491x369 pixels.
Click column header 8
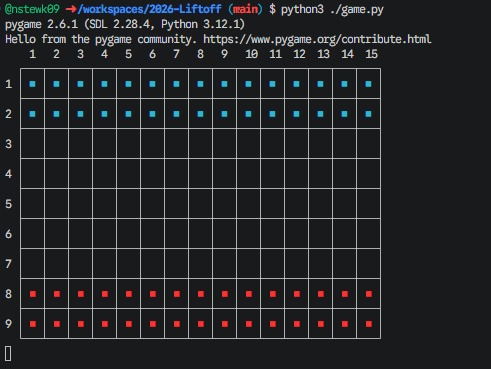click(200, 54)
